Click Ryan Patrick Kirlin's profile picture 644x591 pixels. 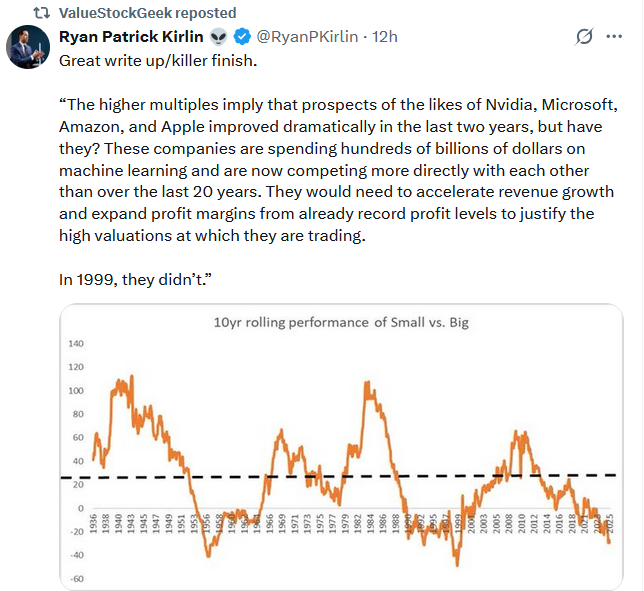(x=26, y=46)
